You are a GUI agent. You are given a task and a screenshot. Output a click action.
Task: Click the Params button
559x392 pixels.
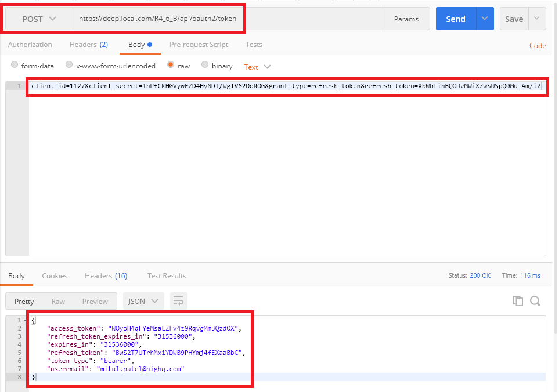pyautogui.click(x=406, y=19)
